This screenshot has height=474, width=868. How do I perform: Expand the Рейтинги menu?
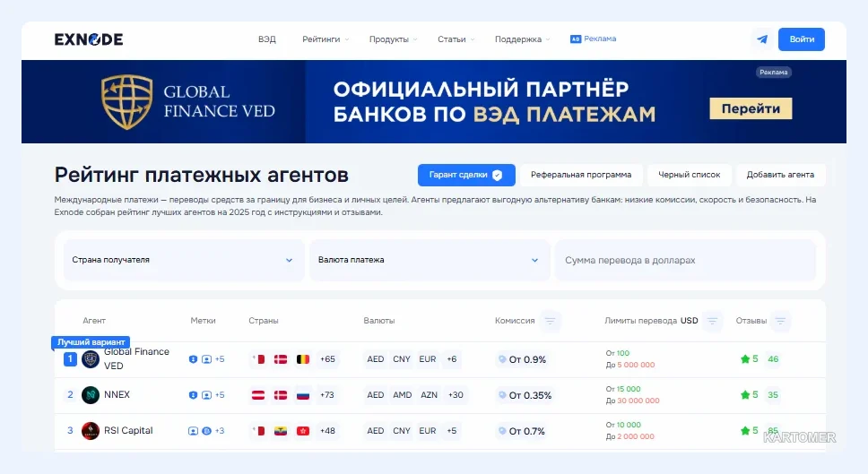[325, 39]
